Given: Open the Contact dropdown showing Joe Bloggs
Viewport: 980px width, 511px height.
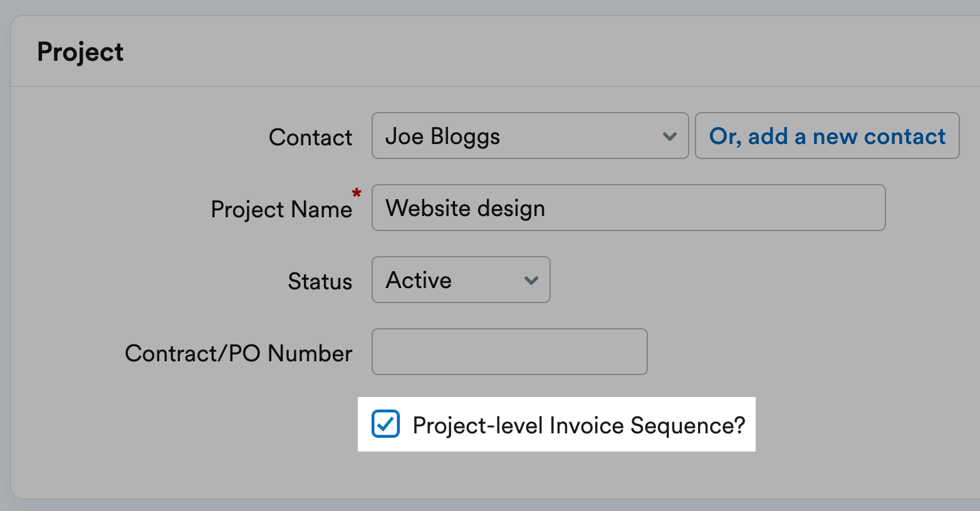Looking at the screenshot, I should click(530, 136).
